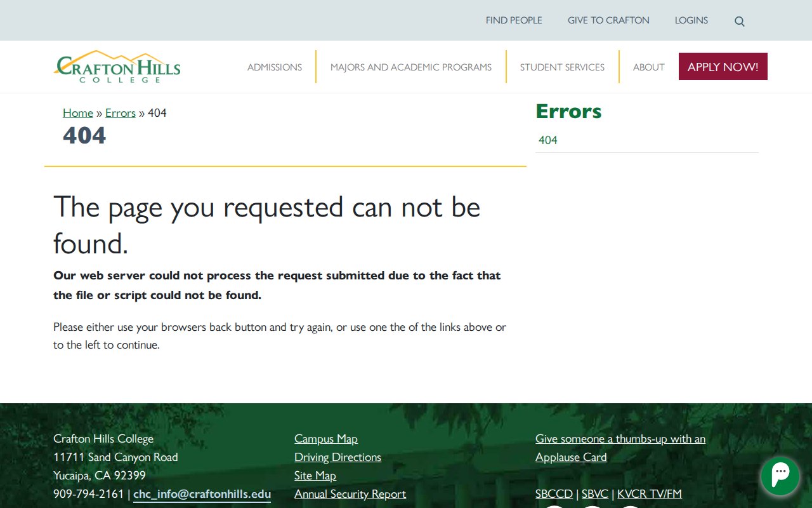Open the Site Map link

(x=315, y=476)
